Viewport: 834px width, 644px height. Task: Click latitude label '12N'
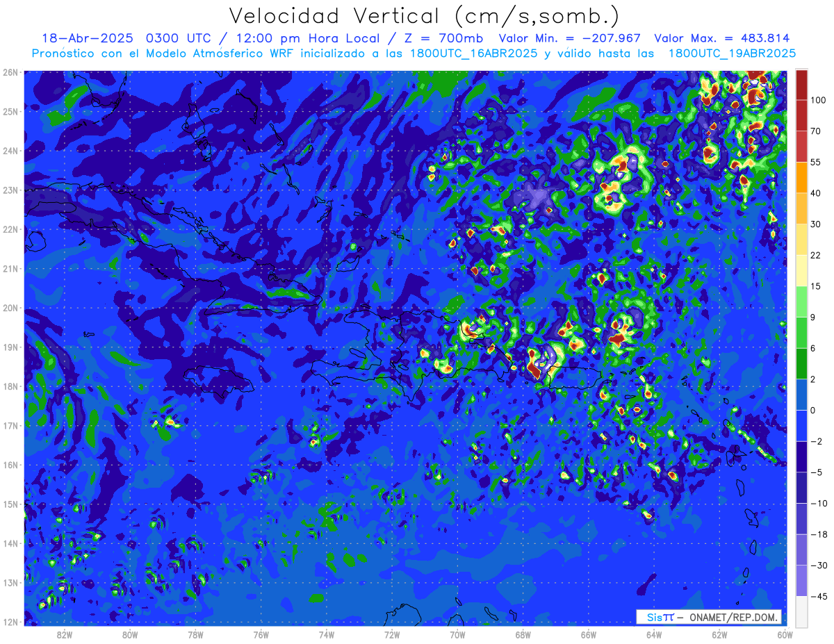point(10,622)
